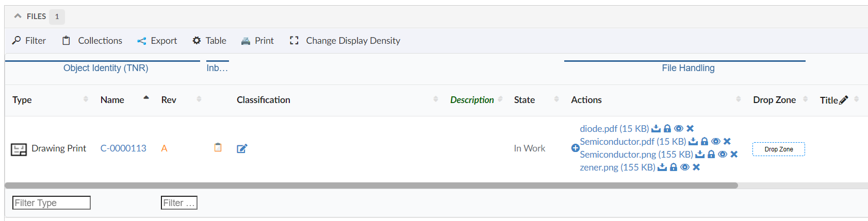Screen dimensions: 868x221
Task: Click the edit icon in Classification column
Action: click(x=242, y=149)
